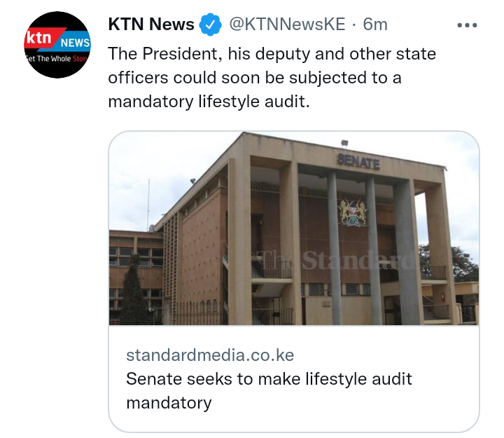Open Senate seeks lifestyle audit headline
Viewport: 504px width, 438px height.
pyautogui.click(x=269, y=390)
